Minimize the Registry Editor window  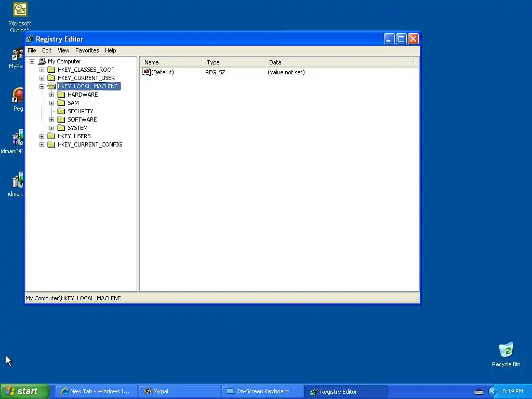coord(389,38)
